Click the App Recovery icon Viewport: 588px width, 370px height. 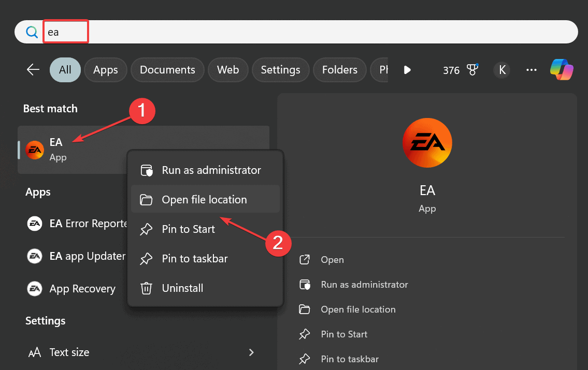tap(35, 289)
